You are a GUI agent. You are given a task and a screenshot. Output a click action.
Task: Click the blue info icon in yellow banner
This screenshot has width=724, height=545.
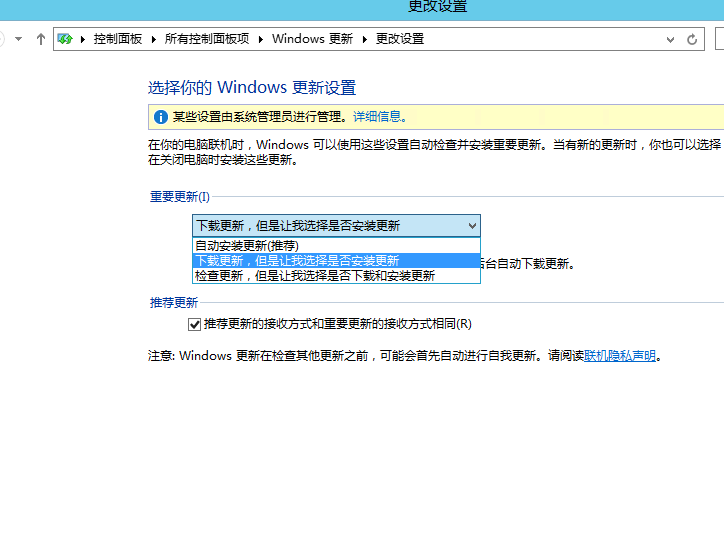click(160, 117)
